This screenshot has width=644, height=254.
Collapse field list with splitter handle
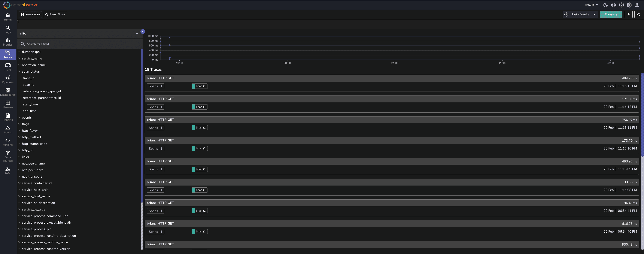pyautogui.click(x=142, y=32)
